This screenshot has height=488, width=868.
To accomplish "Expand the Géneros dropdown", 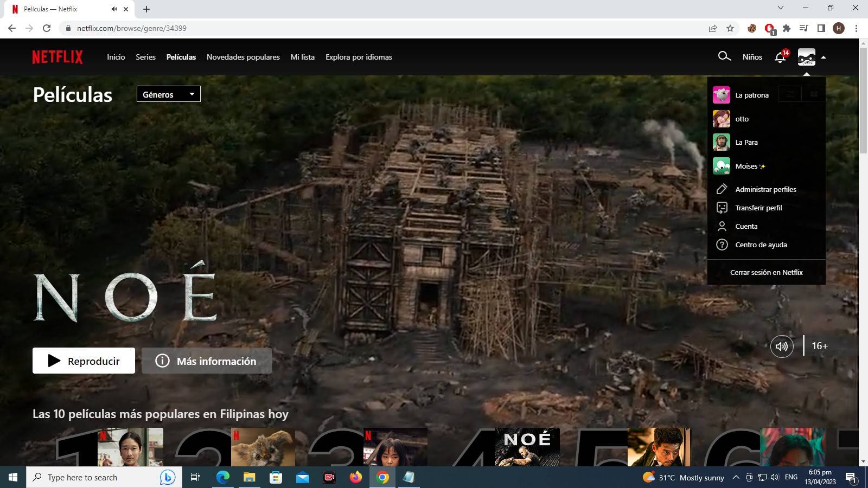I will [x=168, y=94].
